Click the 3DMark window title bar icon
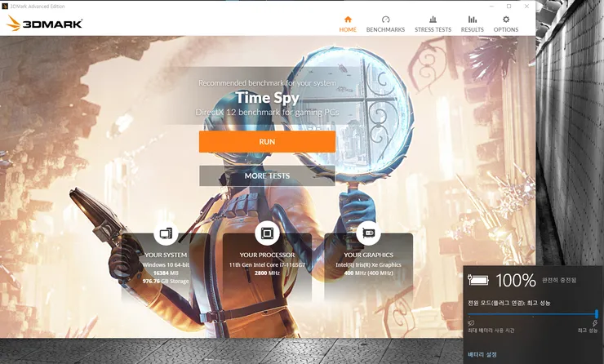Screen dimensions: 604x364 pyautogui.click(x=5, y=7)
